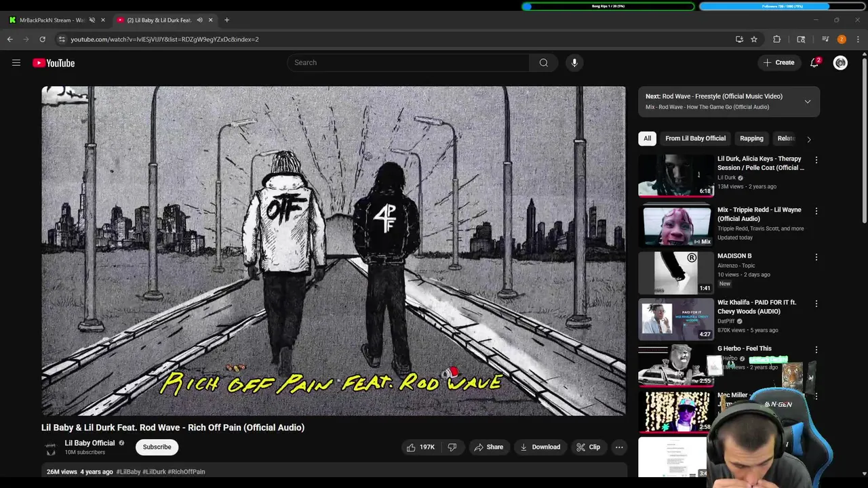The image size is (868, 488).
Task: Click the Share button
Action: pos(488,447)
